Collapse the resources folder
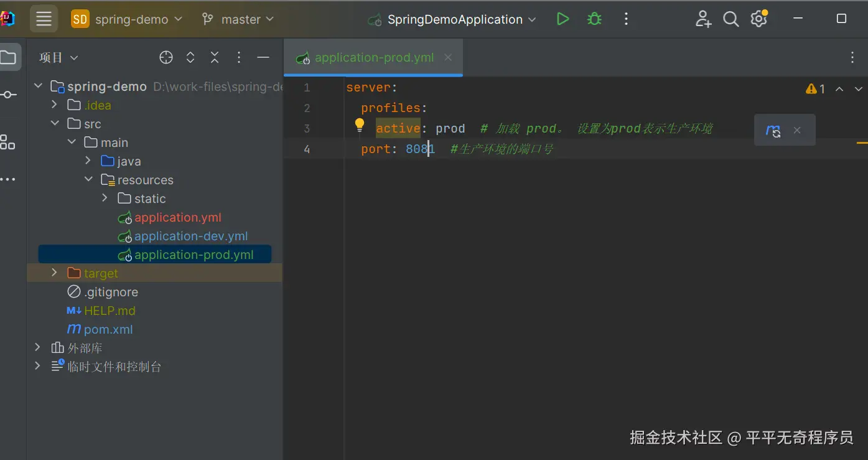This screenshot has height=460, width=868. click(x=88, y=179)
